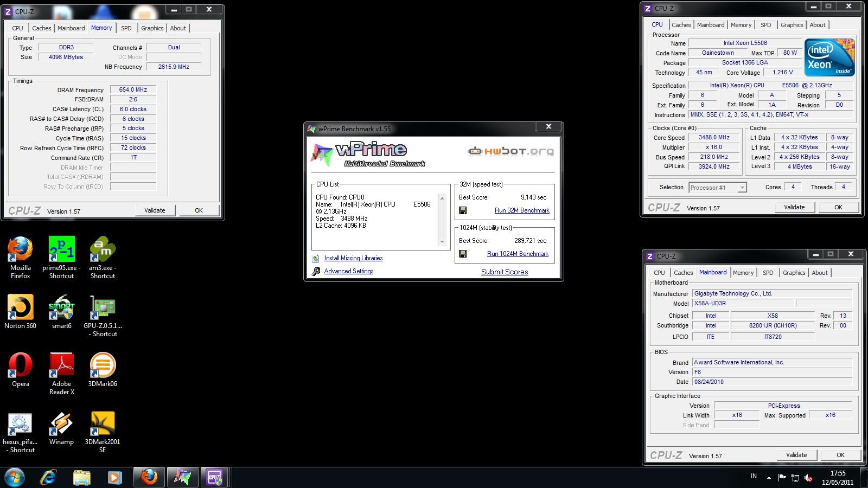This screenshot has width=868, height=488.
Task: Click DRAM Frequency value 654.0 MHz
Action: click(x=133, y=90)
